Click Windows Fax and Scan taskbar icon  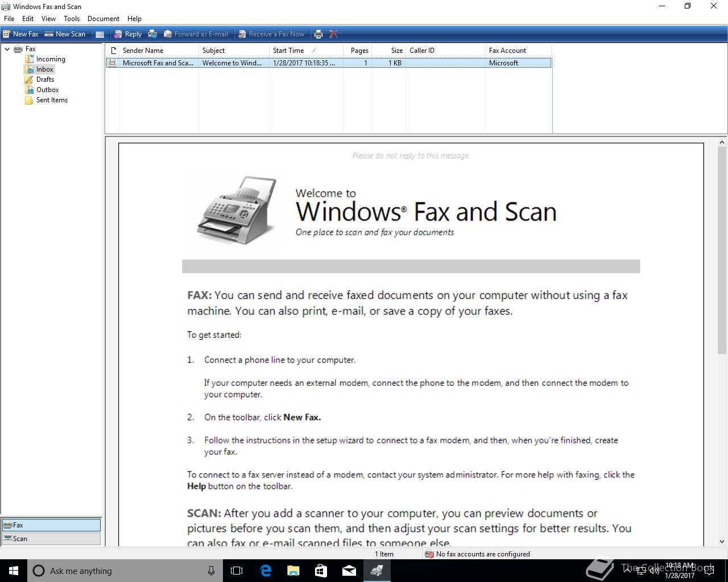tap(377, 571)
